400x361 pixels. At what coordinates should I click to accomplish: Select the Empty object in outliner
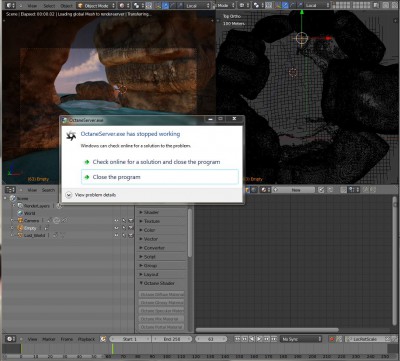click(30, 228)
